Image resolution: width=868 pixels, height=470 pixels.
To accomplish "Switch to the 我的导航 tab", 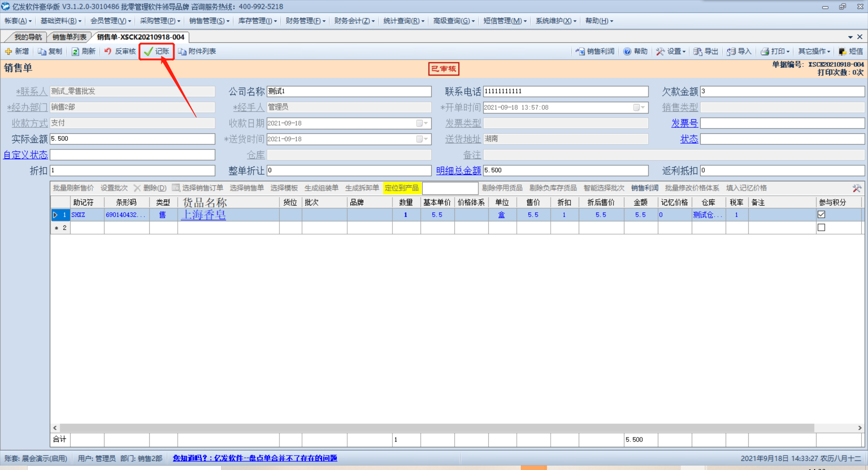I will 28,37.
